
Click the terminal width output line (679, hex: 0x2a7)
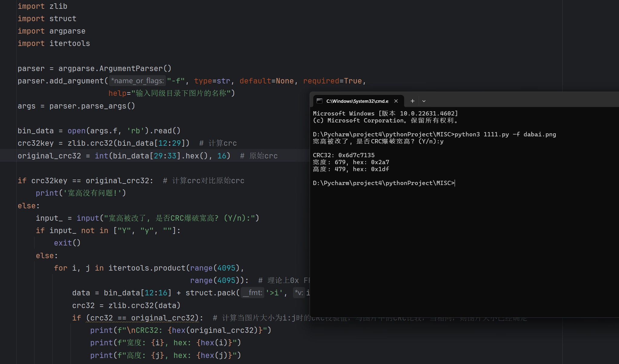(x=351, y=162)
